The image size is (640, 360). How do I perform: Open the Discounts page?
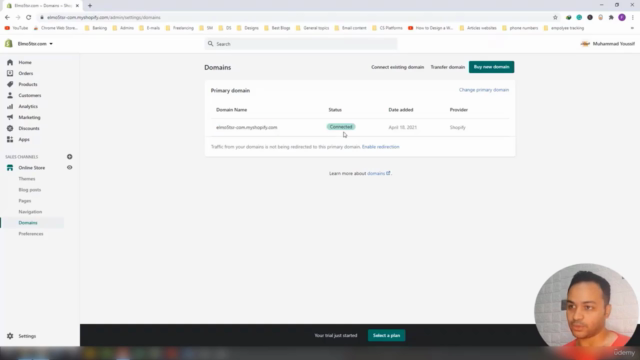pyautogui.click(x=29, y=129)
